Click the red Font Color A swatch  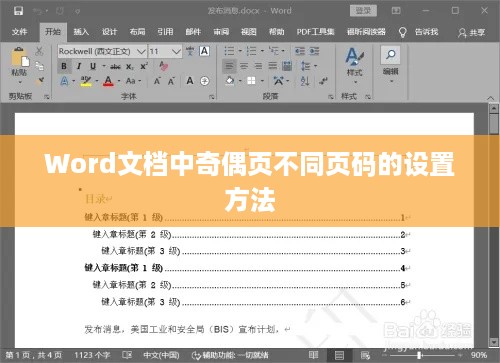point(108,81)
